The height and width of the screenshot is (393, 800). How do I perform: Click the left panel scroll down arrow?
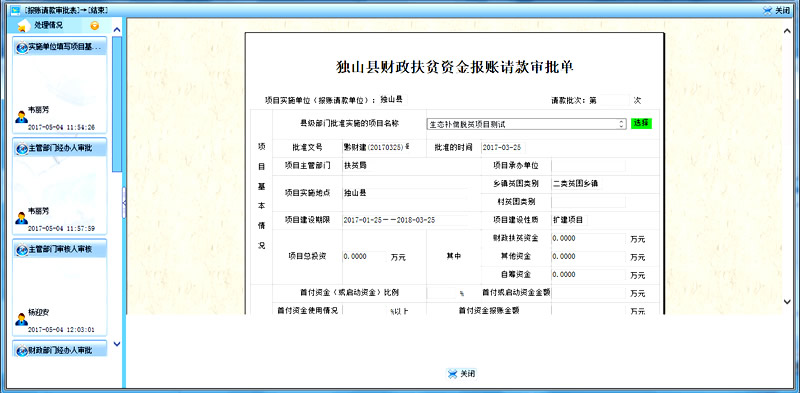coord(117,344)
